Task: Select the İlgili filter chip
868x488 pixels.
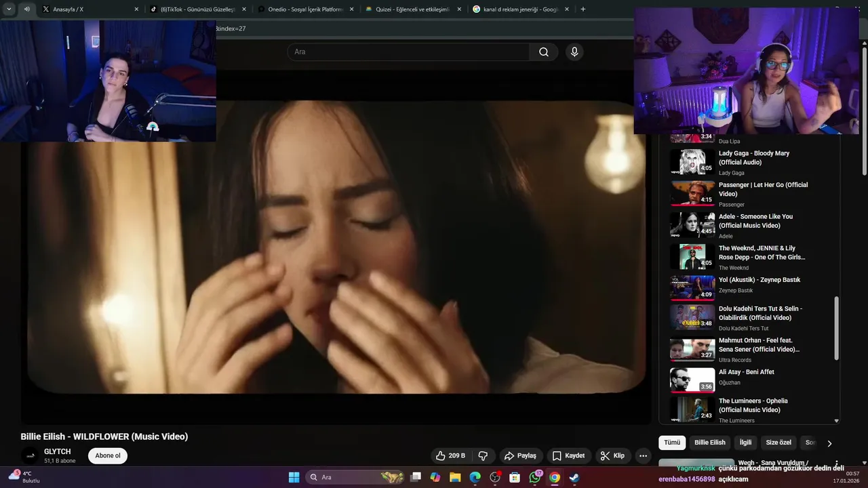Action: 745,443
